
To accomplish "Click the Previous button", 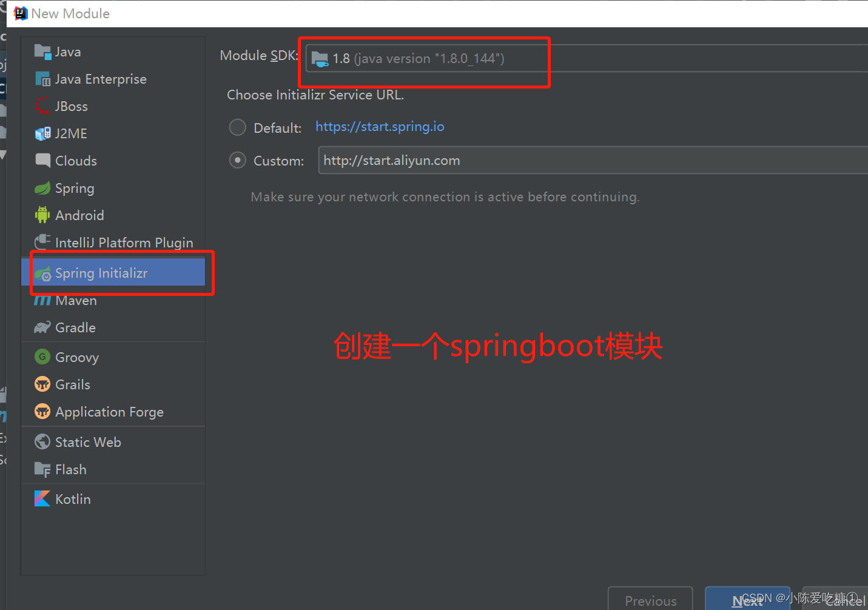I will pyautogui.click(x=650, y=599).
